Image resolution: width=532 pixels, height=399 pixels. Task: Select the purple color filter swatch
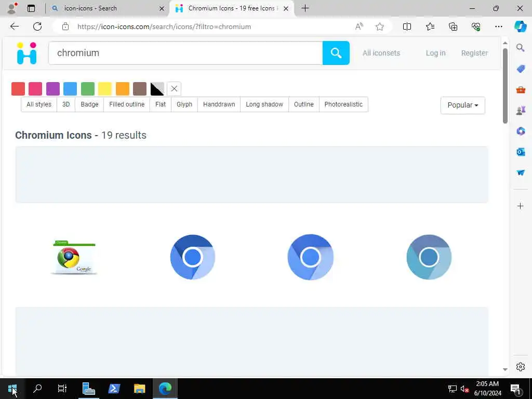(53, 88)
